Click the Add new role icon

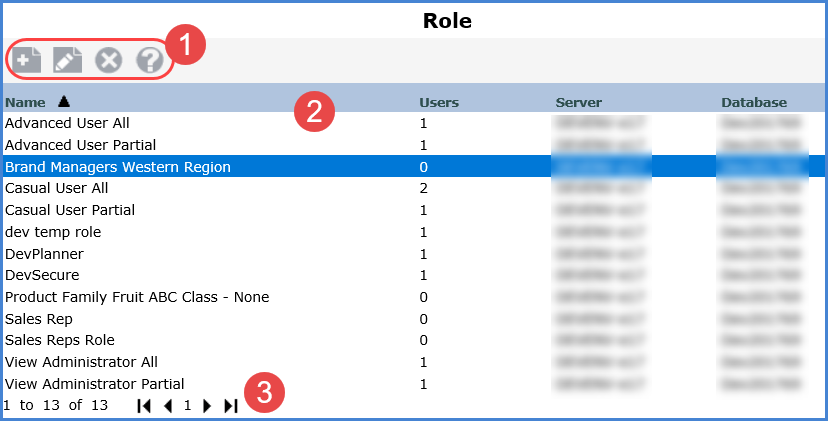click(x=27, y=60)
